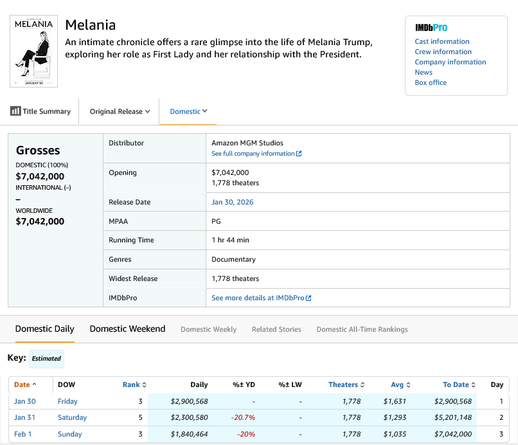
Task: Click the -20% change for Sunday
Action: [x=246, y=434]
